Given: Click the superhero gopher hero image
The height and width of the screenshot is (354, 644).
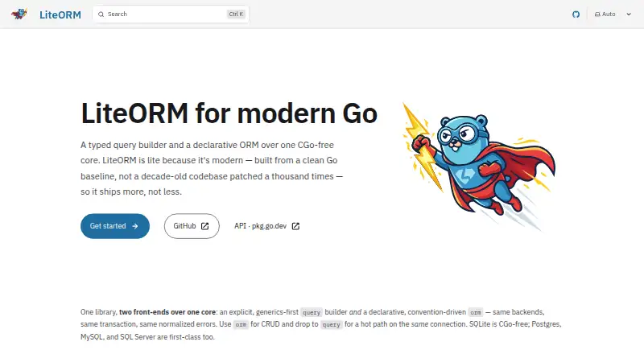Looking at the screenshot, I should coord(479,167).
